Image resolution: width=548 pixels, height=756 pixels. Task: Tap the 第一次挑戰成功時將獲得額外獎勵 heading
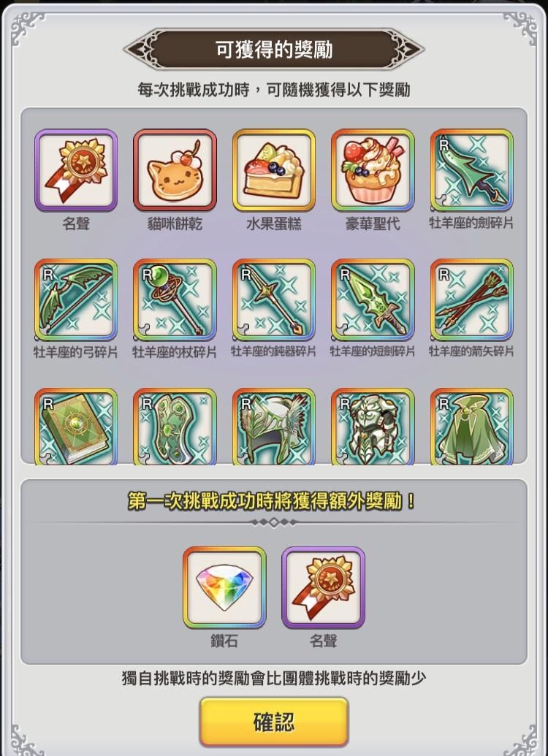(x=272, y=501)
